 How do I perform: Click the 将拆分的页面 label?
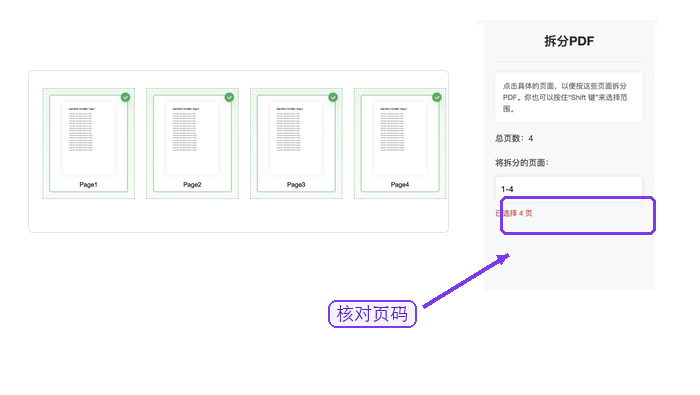[x=522, y=162]
